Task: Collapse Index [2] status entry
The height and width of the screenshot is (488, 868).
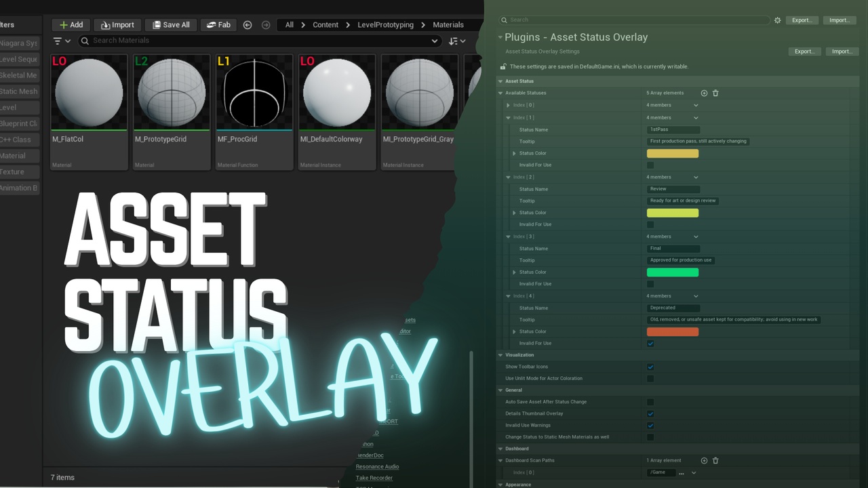Action: point(509,177)
